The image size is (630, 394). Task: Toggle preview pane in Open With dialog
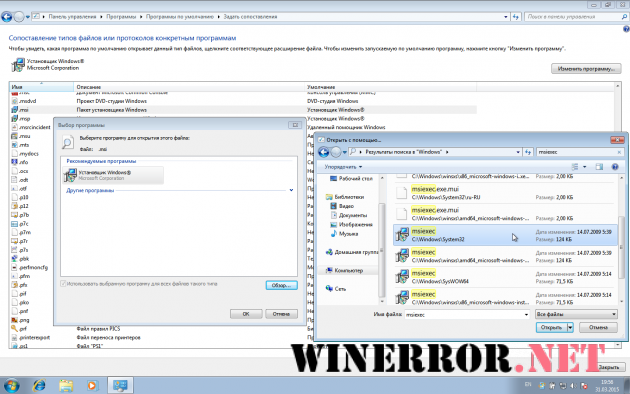point(599,167)
